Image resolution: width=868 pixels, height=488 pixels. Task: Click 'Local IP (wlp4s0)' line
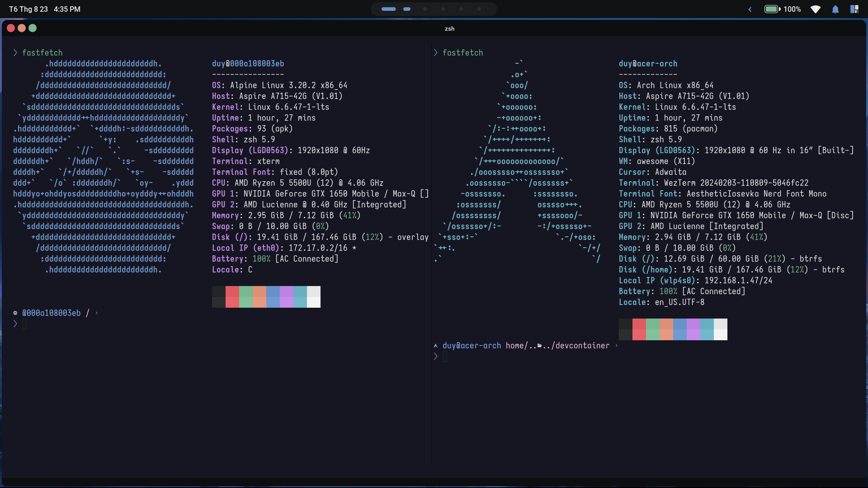[696, 281]
